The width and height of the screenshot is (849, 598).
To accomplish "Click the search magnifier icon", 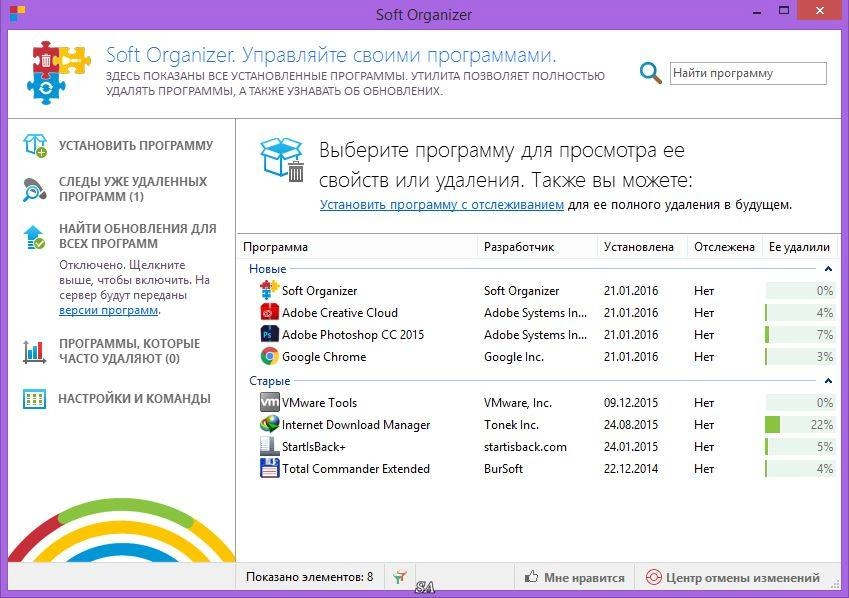I will coord(650,73).
